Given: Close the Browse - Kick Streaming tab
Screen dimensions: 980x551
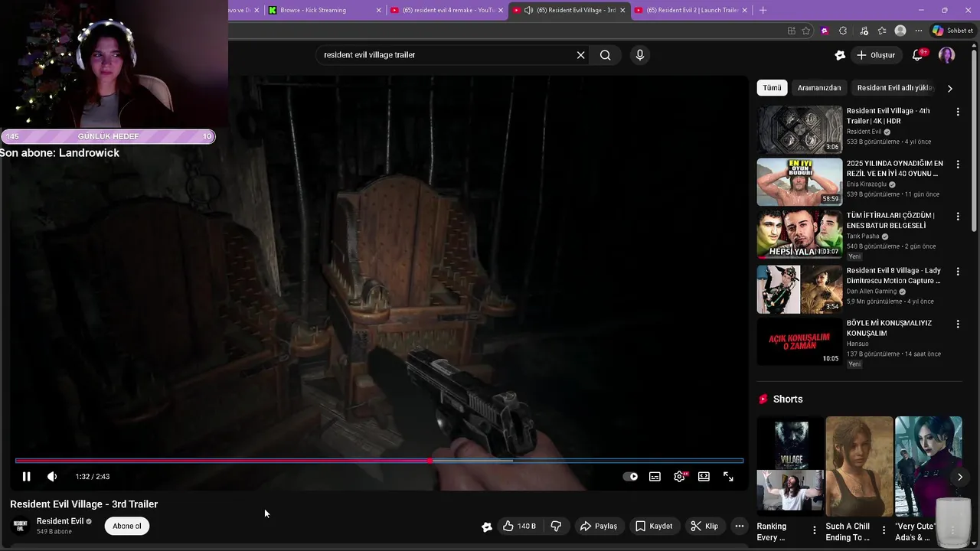Looking at the screenshot, I should 379,10.
